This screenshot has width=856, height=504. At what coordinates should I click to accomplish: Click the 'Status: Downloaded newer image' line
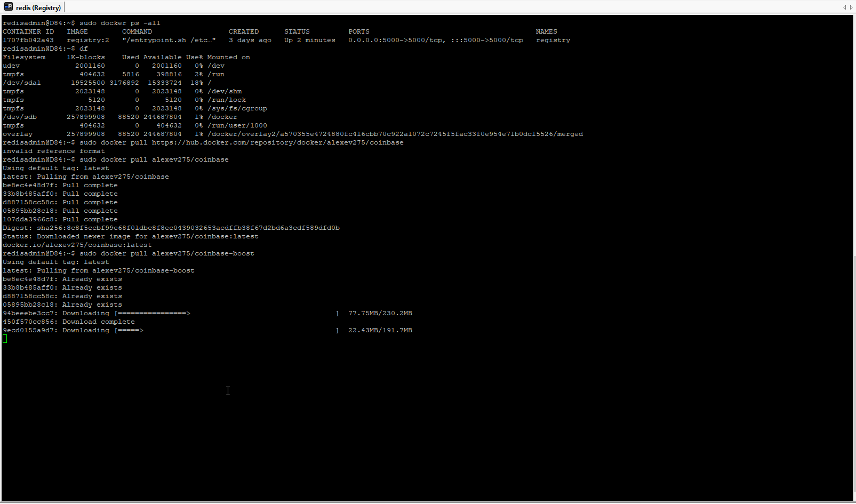point(131,236)
